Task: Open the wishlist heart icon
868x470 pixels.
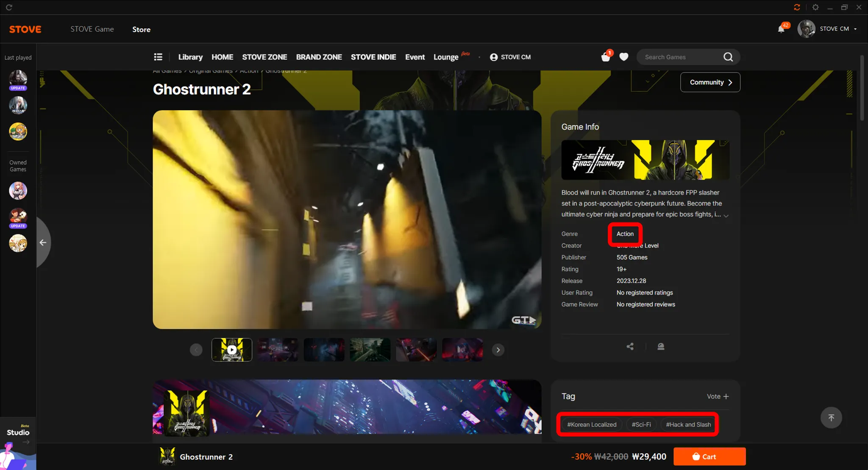Action: pos(623,57)
